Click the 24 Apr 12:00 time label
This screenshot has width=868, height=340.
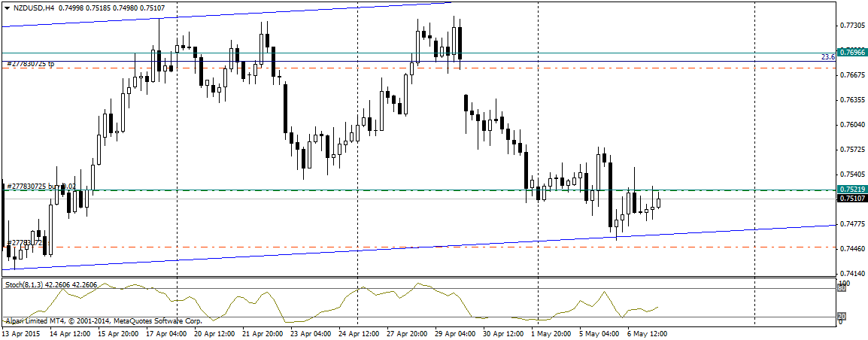[x=360, y=335]
